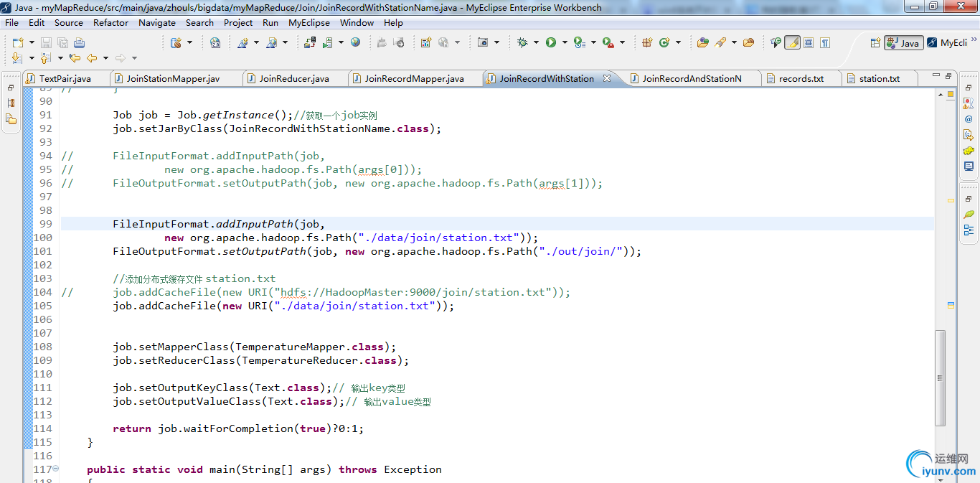Toggle Show Whitespace Characters pilcrow button

click(825, 42)
